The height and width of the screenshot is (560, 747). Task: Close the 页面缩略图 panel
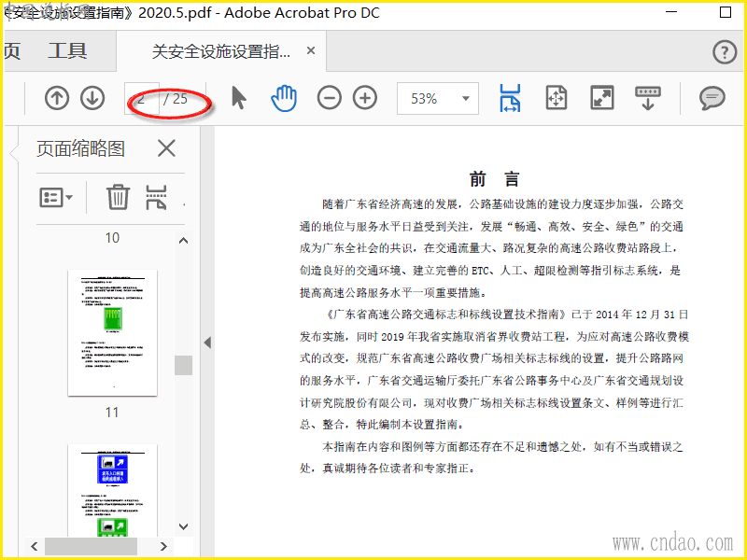coord(166,148)
